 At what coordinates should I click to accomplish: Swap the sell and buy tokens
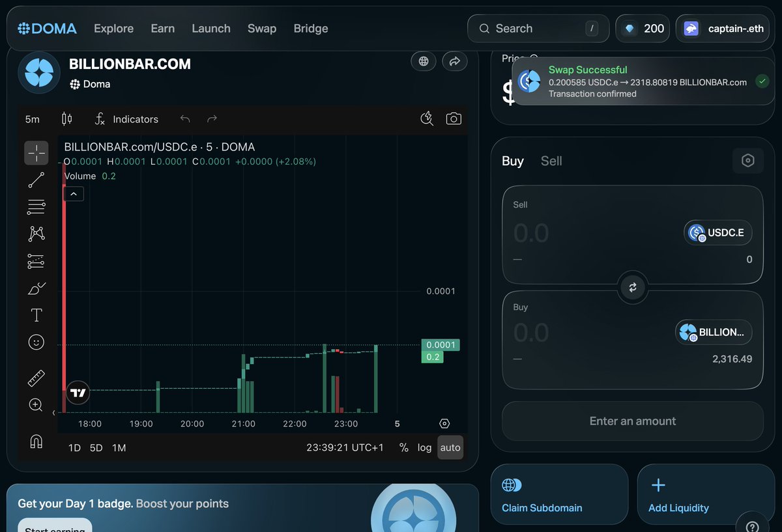tap(632, 287)
